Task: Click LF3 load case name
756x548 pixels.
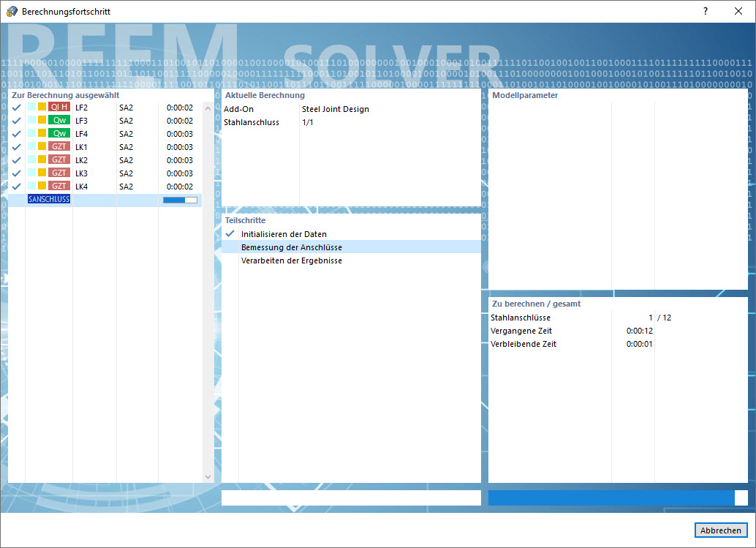Action: click(x=81, y=121)
